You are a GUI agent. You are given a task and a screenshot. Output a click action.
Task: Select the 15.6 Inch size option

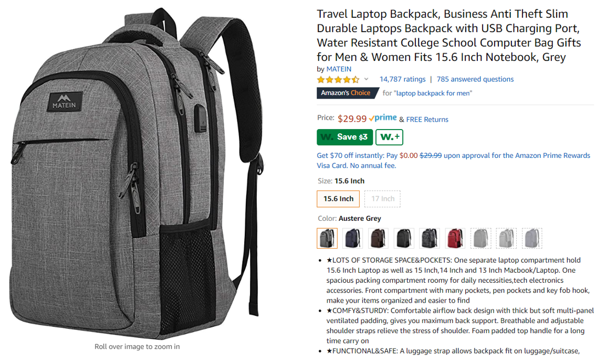coord(338,199)
